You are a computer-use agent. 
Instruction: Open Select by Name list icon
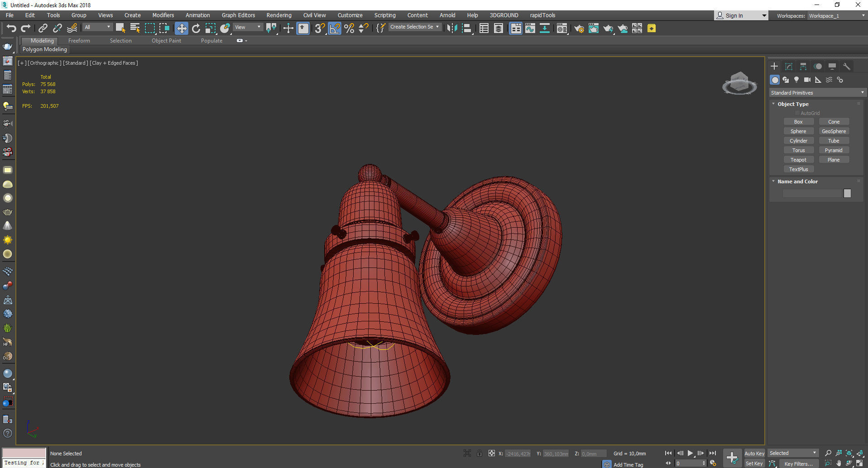click(x=135, y=29)
